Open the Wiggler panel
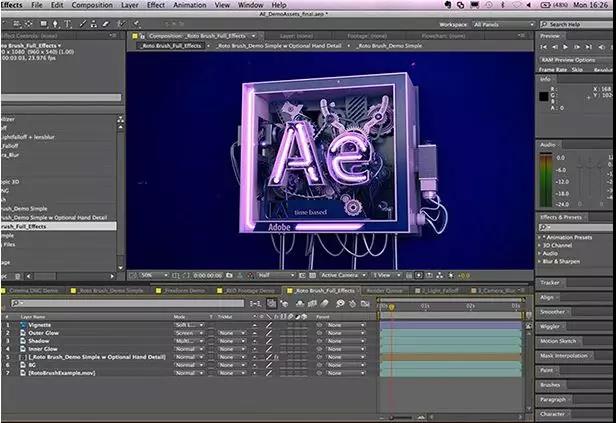The image size is (616, 423). (550, 326)
